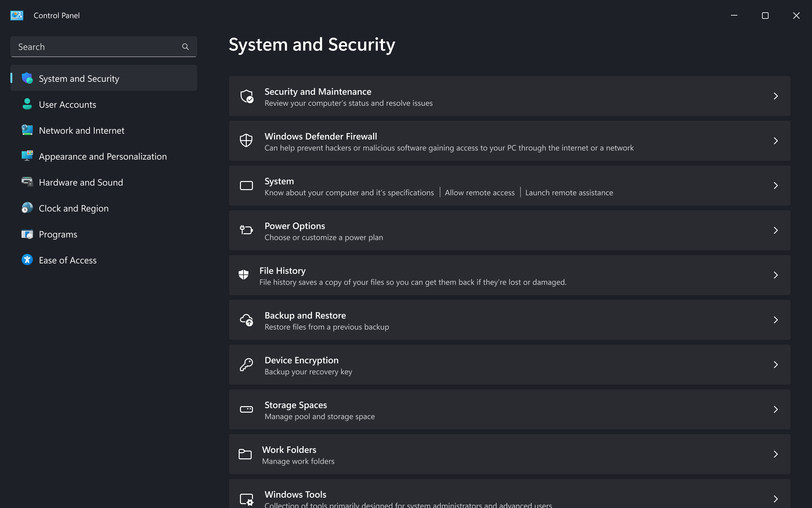Select the Security and Maintenance shield icon
The image size is (812, 508).
pos(246,96)
